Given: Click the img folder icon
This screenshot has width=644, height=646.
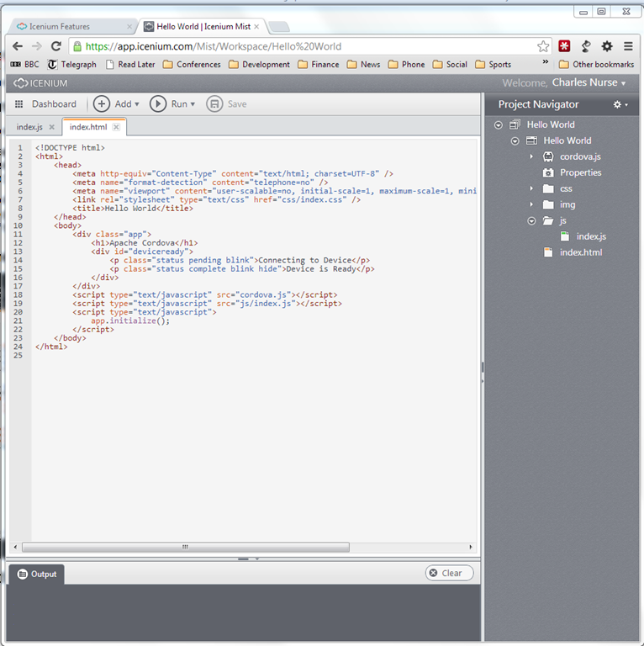Looking at the screenshot, I should (548, 204).
